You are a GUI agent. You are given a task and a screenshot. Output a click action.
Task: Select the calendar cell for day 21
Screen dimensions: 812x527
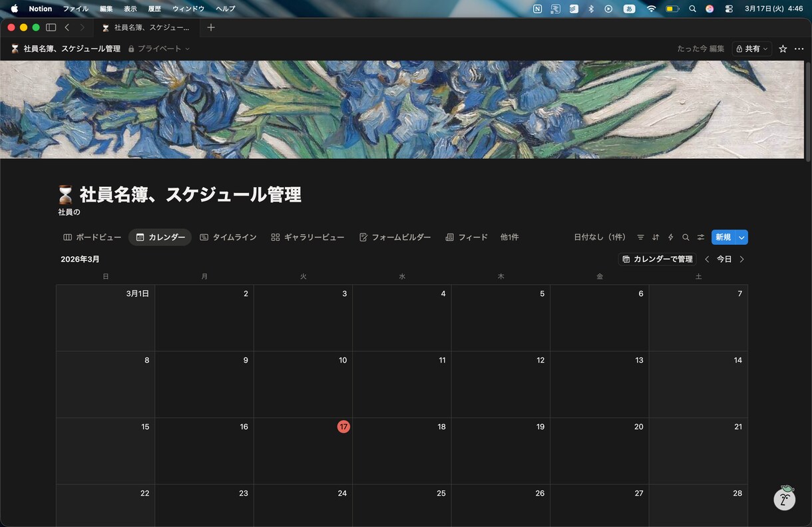[698, 450]
